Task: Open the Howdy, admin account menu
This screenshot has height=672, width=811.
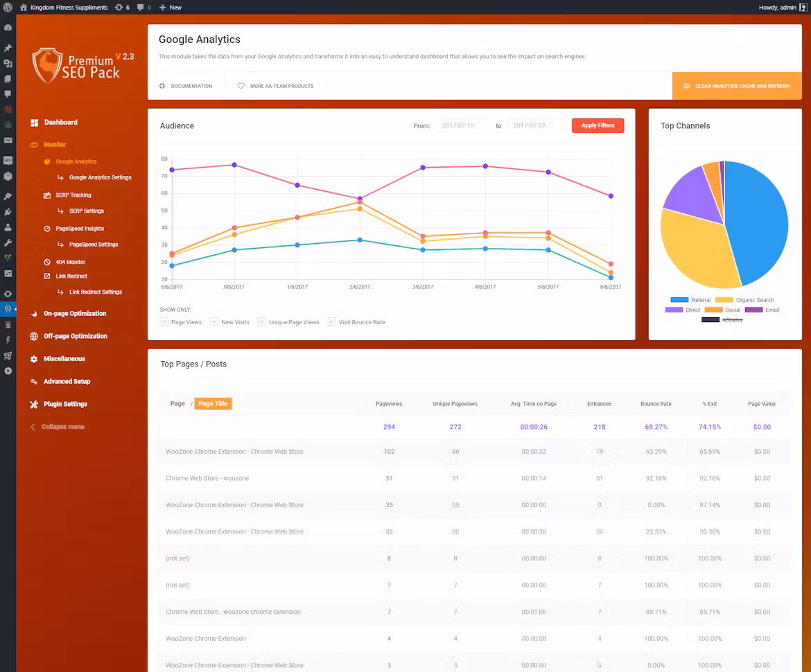Action: 783,7
